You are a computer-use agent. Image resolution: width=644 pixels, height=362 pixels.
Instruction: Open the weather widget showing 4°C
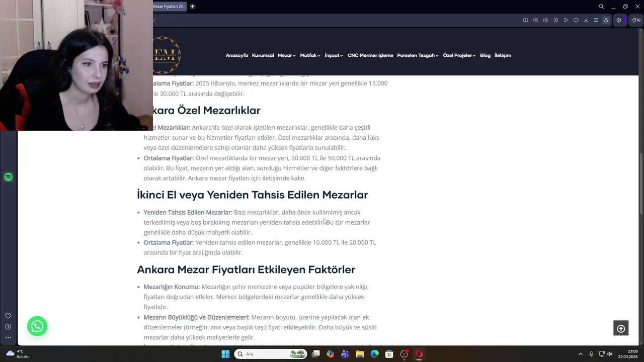(x=18, y=354)
